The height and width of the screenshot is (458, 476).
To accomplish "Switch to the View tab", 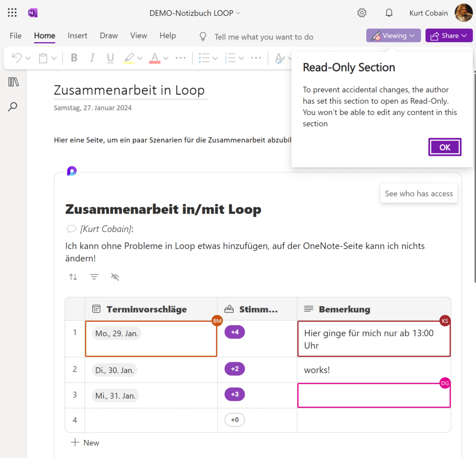I will pyautogui.click(x=139, y=36).
